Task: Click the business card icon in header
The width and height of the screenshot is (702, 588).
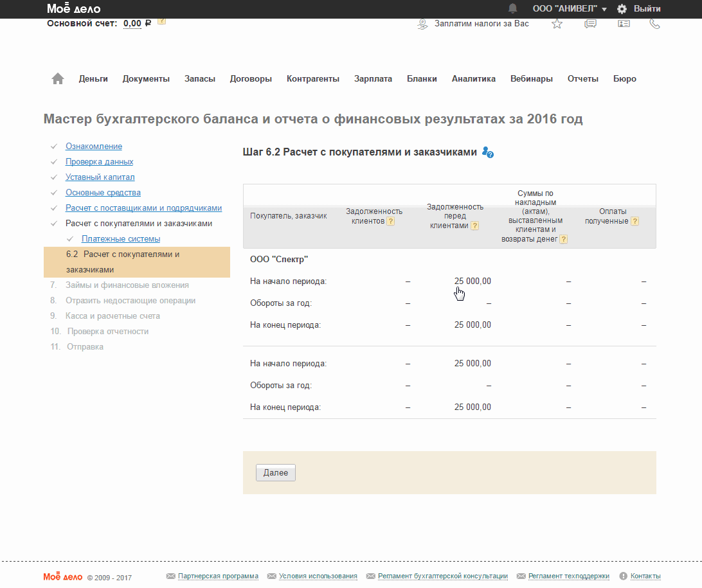Action: point(623,24)
